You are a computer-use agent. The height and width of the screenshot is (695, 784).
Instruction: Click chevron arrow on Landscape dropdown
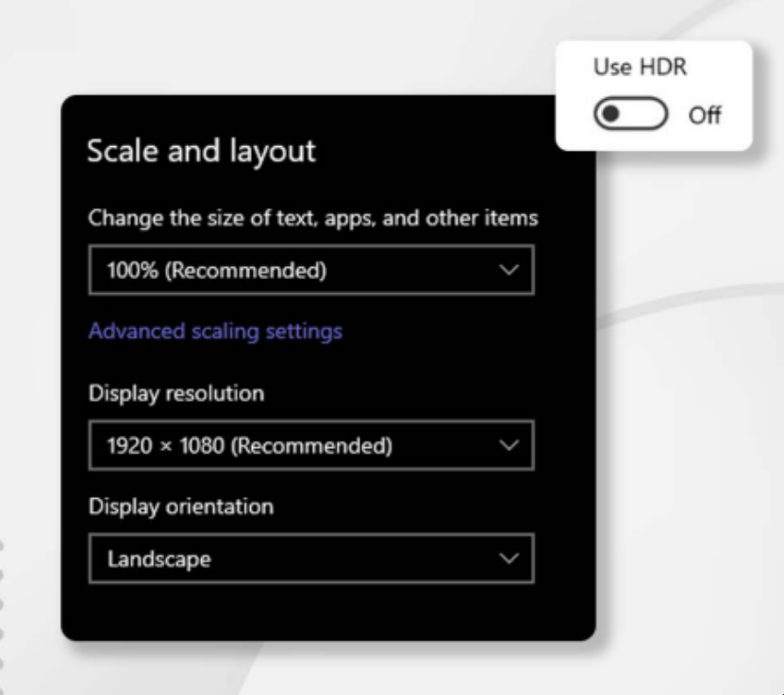(x=509, y=559)
